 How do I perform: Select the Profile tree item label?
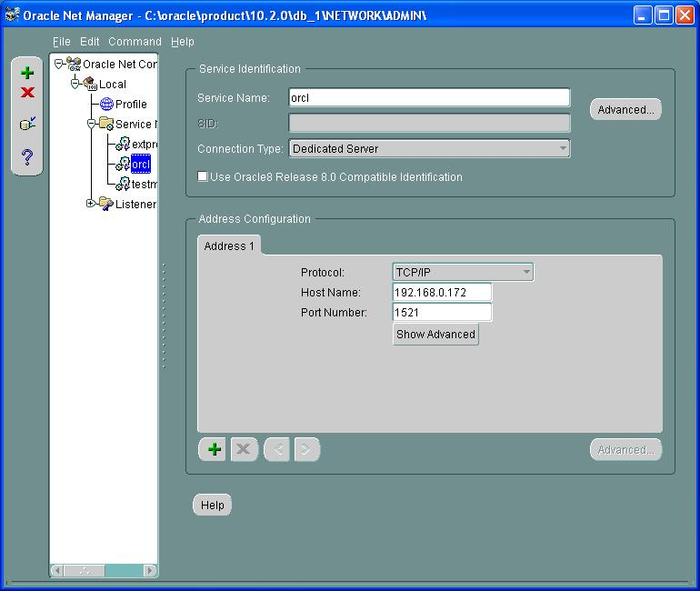coord(131,104)
